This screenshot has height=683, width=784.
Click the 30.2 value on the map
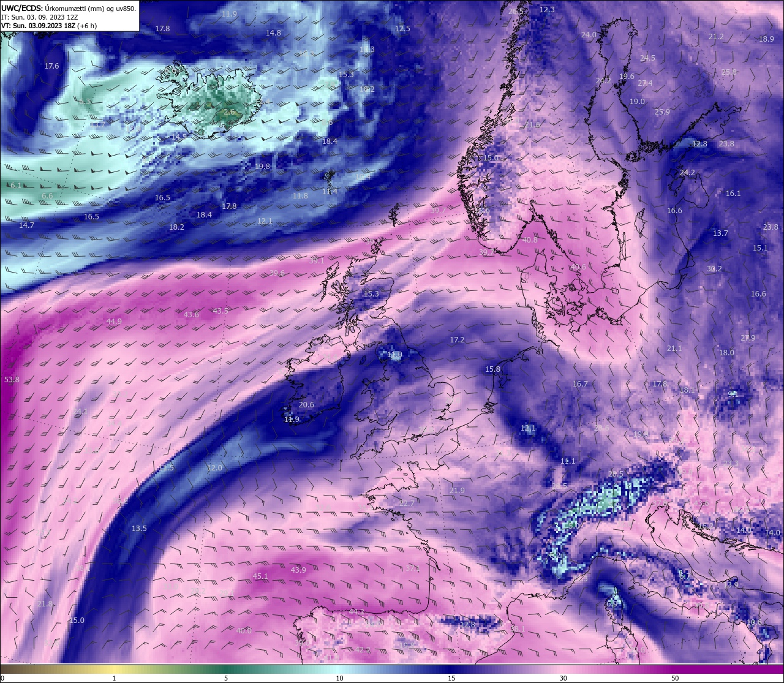(x=714, y=269)
